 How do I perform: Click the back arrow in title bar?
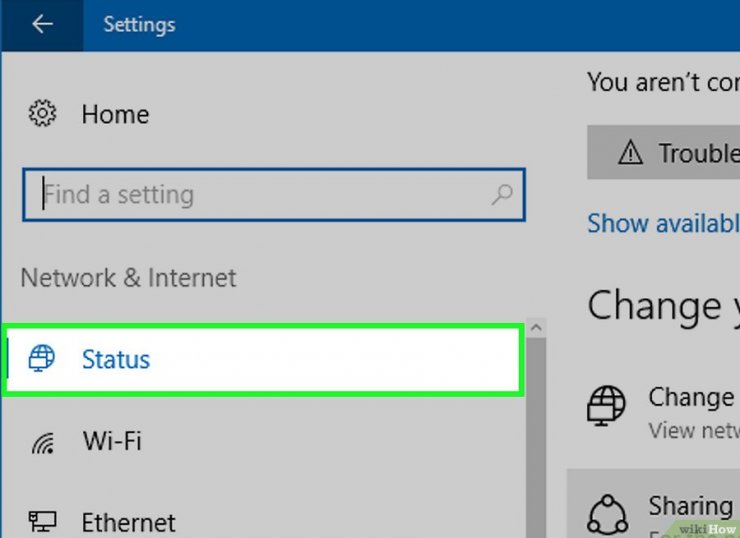tap(42, 25)
